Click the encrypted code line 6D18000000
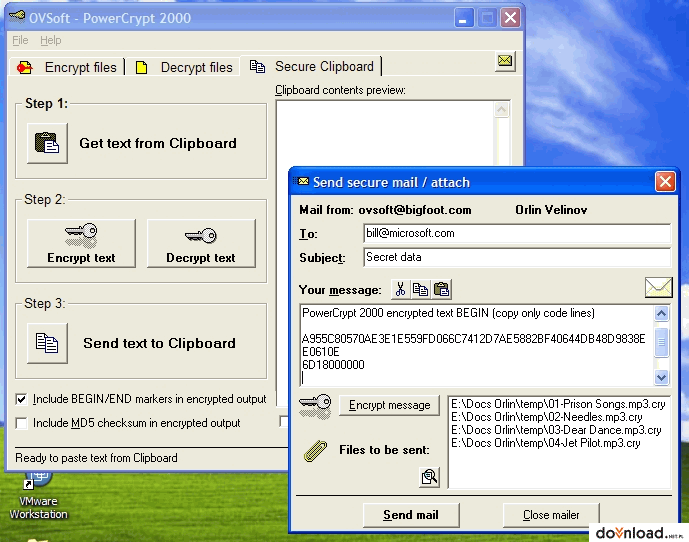Screen dimensions: 689x542 pos(333,365)
